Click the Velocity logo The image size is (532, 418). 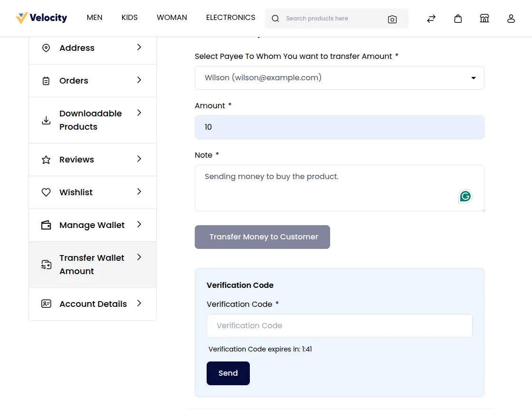[41, 18]
